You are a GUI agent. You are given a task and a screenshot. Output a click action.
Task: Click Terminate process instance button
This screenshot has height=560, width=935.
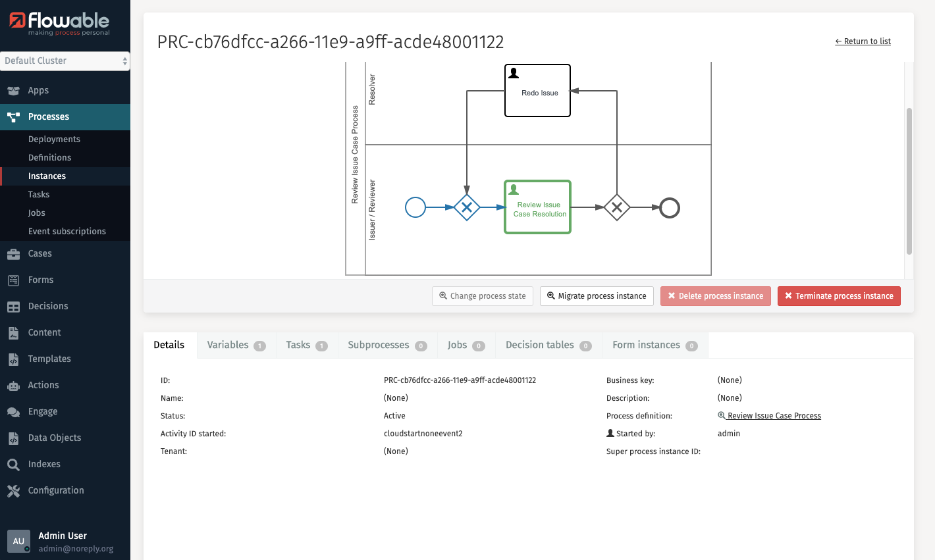(x=838, y=296)
